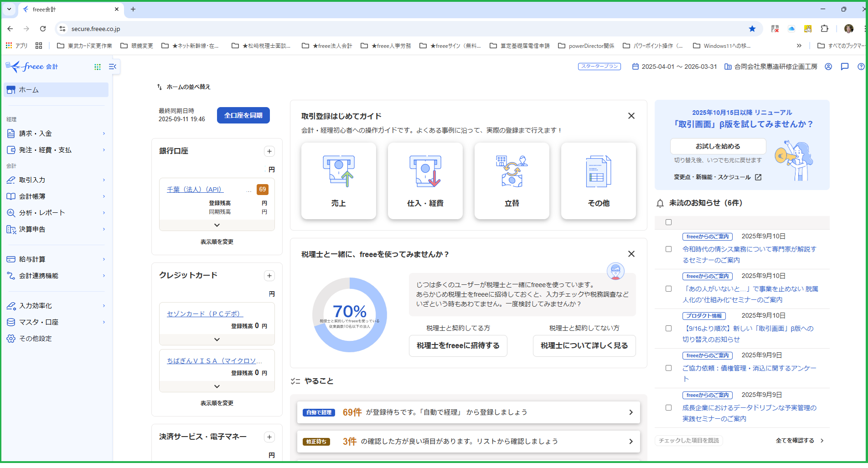
Task: Open the 3件 修正待ち to-do row
Action: point(469,442)
